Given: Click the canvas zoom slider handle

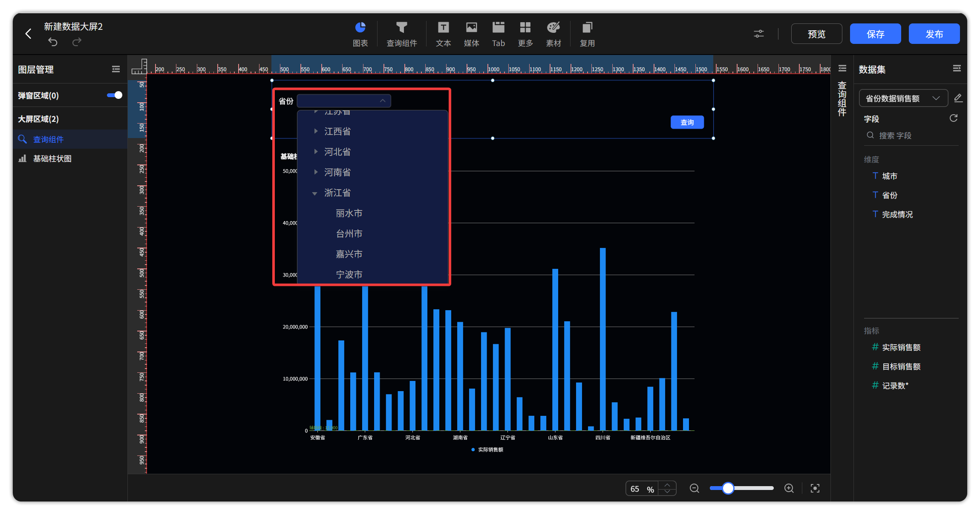Looking at the screenshot, I should click(728, 488).
